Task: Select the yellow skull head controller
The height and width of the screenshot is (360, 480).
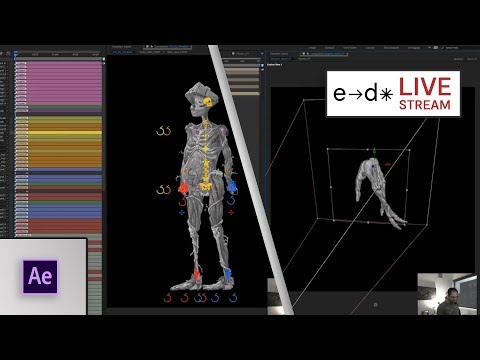Action: tap(208, 102)
